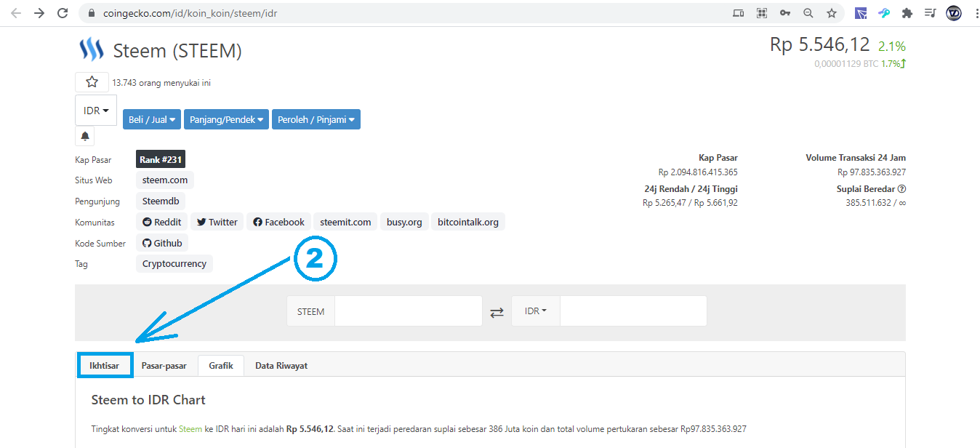This screenshot has width=980, height=448.
Task: Expand the Panjang/Pendek dropdown
Action: pyautogui.click(x=226, y=119)
